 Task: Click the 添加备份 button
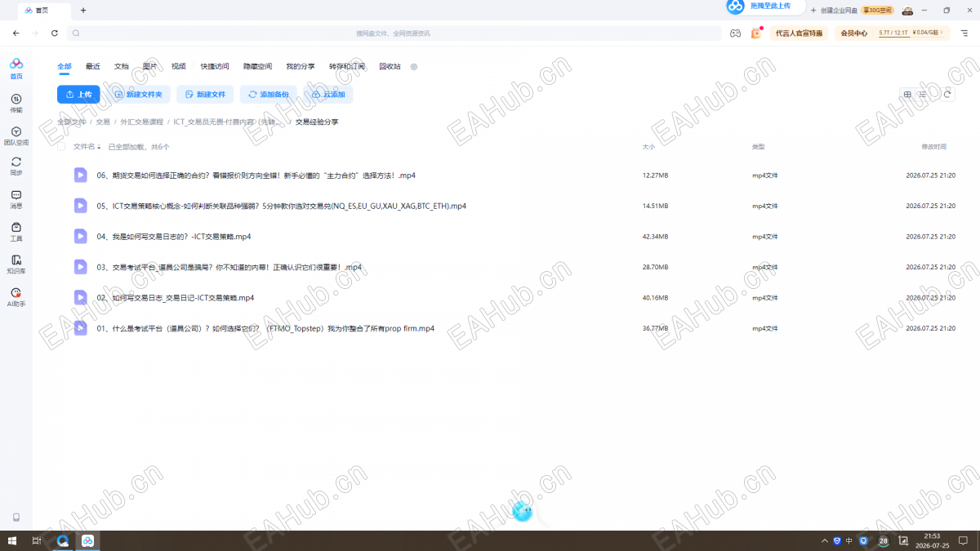click(269, 95)
